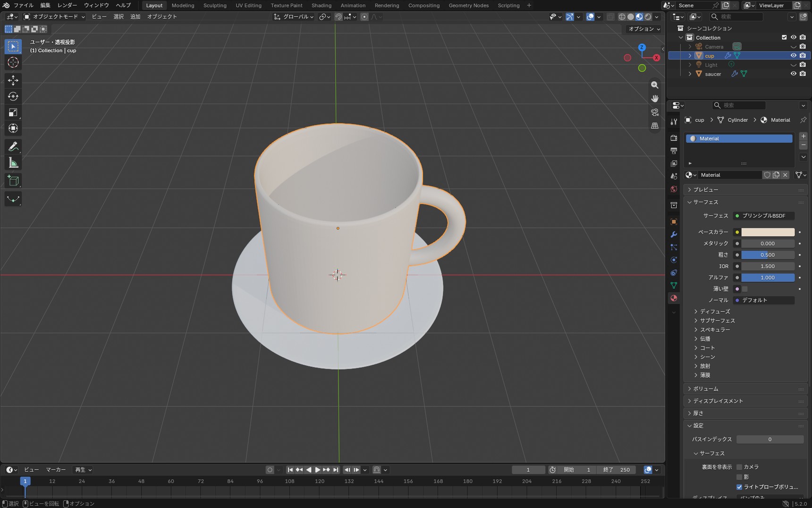Enable the thin wall (薄い壁) checkbox

point(744,289)
